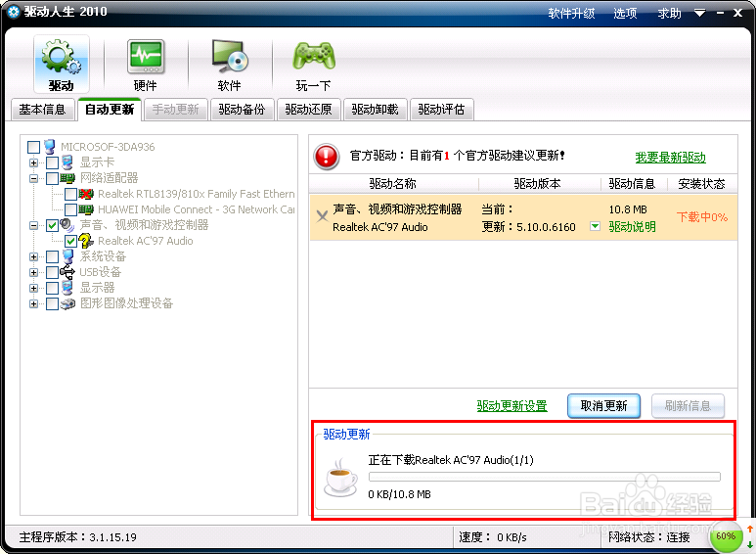756x554 pixels.
Task: Expand the USB设备 tree node
Action: (33, 272)
